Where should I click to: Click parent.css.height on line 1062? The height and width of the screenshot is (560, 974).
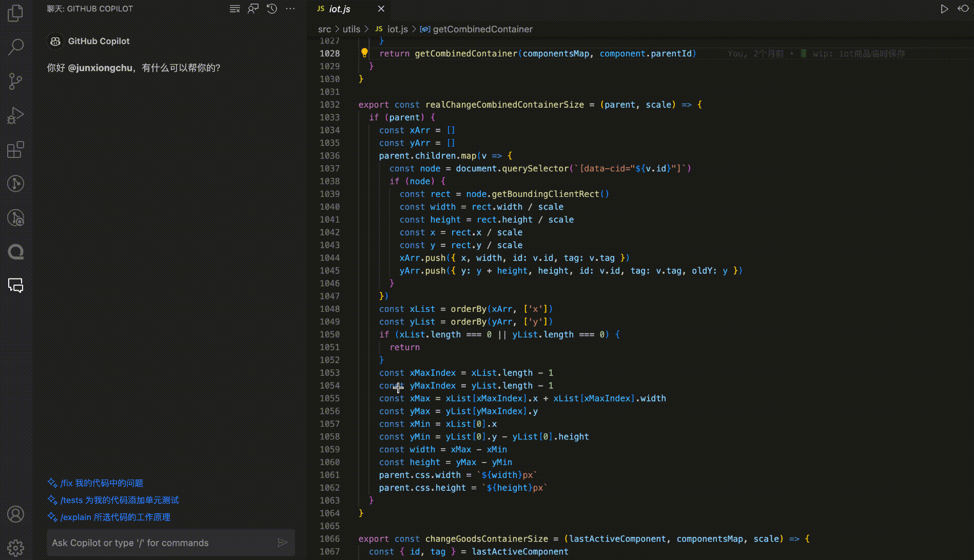point(422,488)
